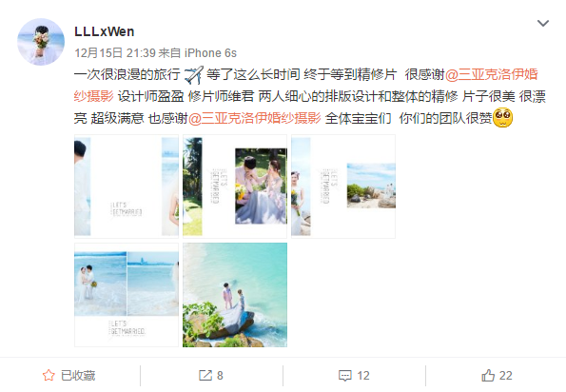Open the 12月15日 21:39 timestamp link
The height and width of the screenshot is (392, 566).
115,53
